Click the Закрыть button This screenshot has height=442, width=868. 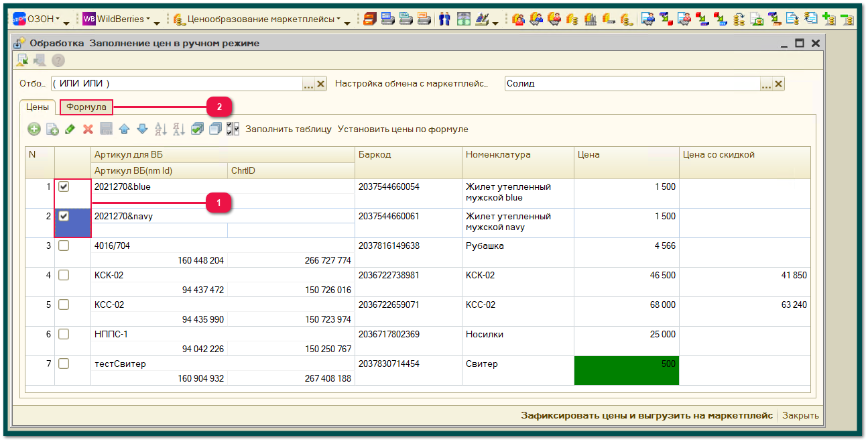[800, 415]
